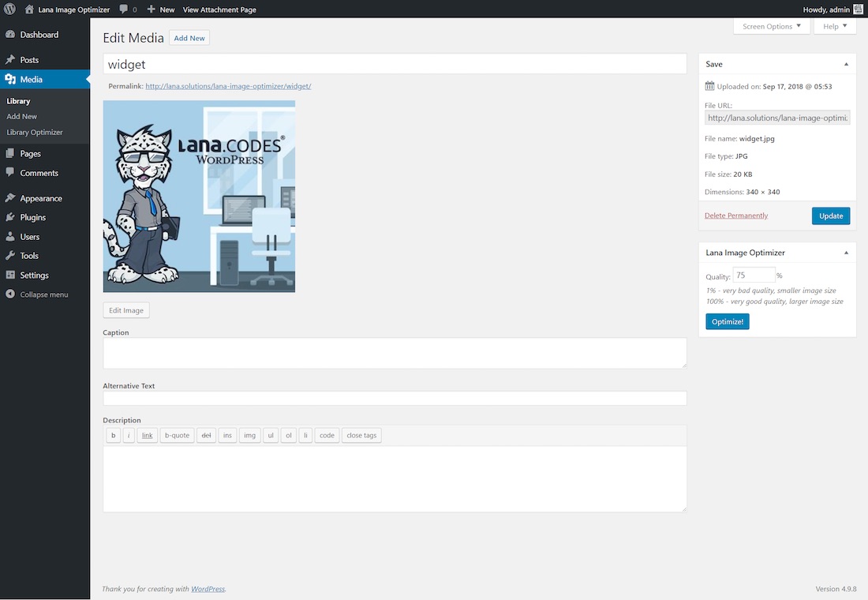Click Delete Permanently link
The image size is (868, 600).
pyautogui.click(x=736, y=216)
